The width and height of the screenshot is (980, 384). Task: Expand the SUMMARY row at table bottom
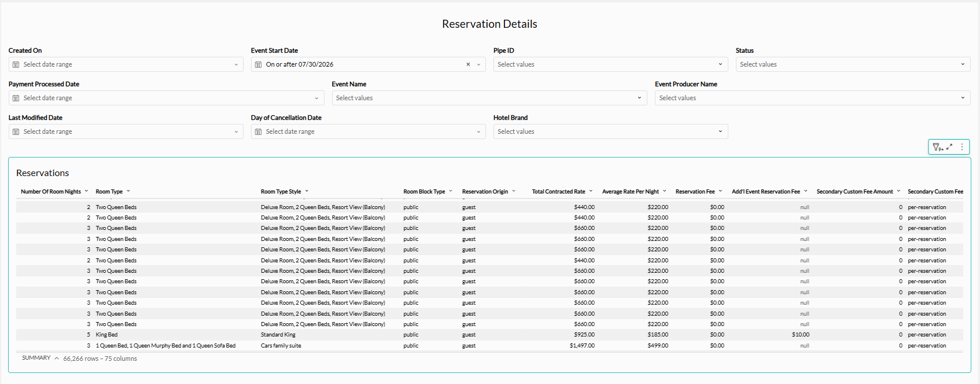(40, 358)
